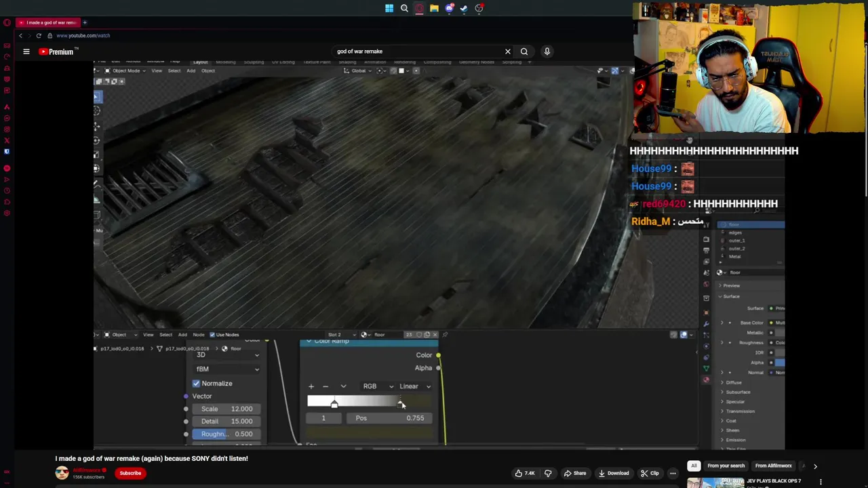The width and height of the screenshot is (868, 488).
Task: Share the video
Action: (574, 473)
